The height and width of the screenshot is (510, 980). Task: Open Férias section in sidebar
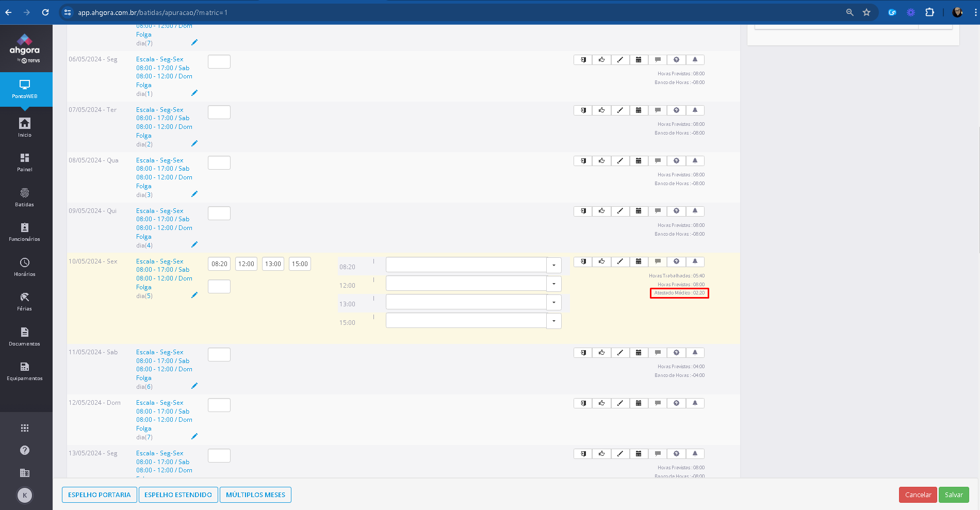point(25,301)
